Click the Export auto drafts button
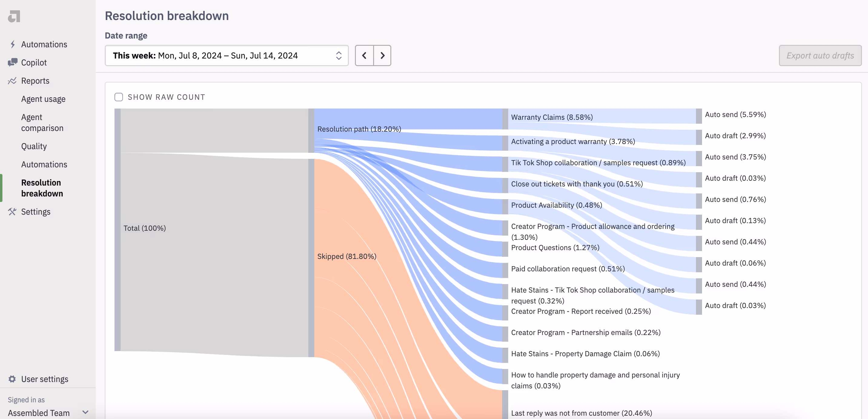 (x=820, y=55)
